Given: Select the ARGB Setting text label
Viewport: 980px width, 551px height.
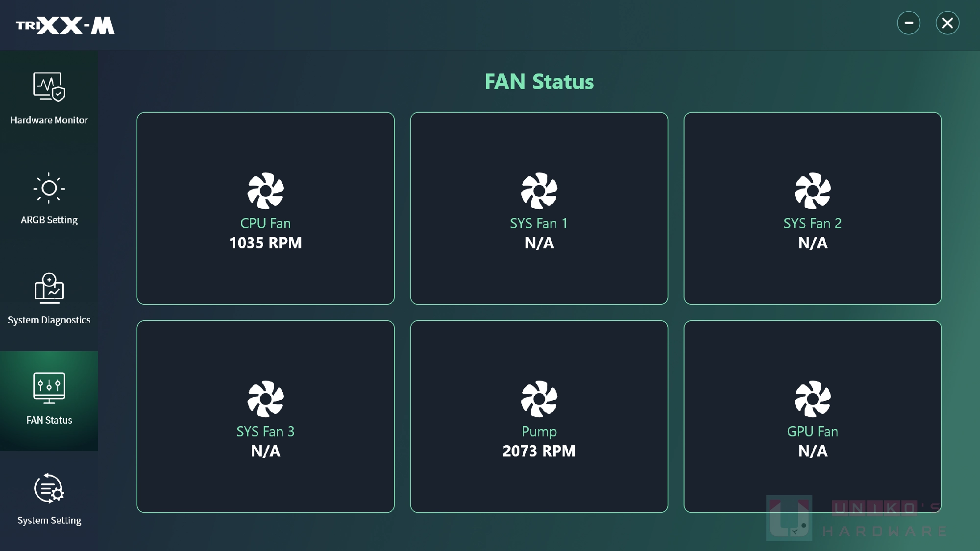Looking at the screenshot, I should click(49, 220).
